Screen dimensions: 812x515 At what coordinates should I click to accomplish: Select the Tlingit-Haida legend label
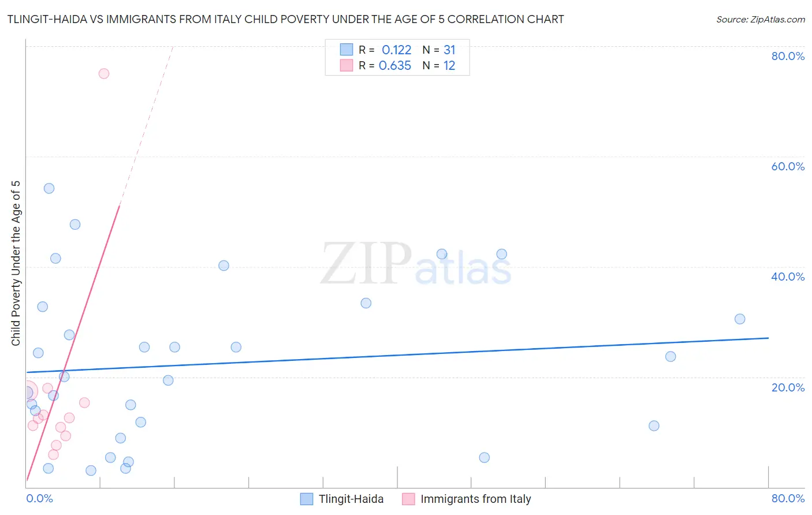tap(351, 499)
